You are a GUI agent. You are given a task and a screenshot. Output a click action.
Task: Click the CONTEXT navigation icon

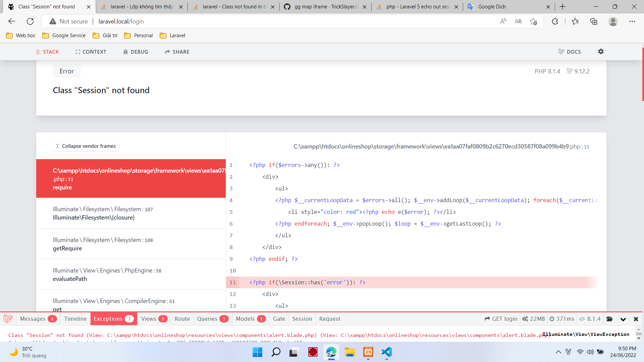[x=78, y=52]
